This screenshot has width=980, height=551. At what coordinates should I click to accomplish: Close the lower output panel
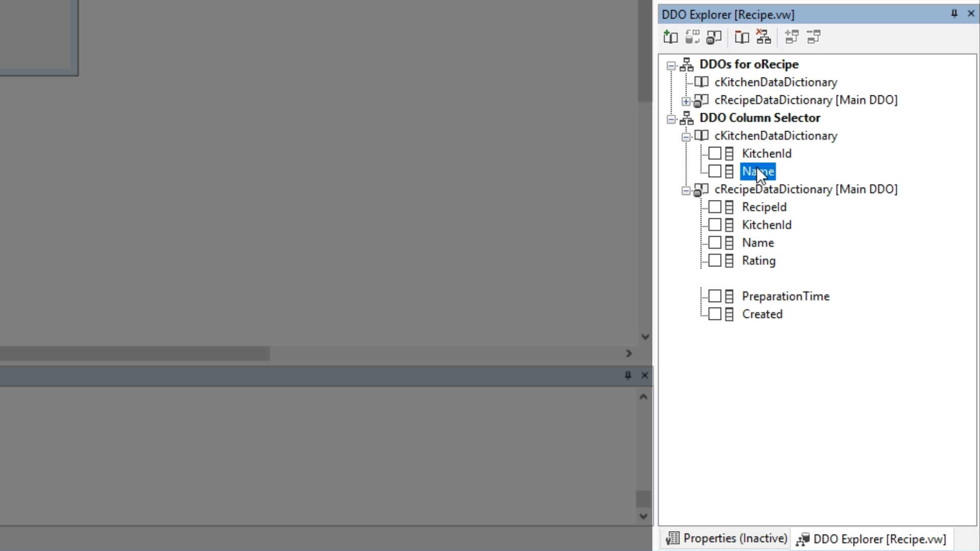pyautogui.click(x=645, y=375)
